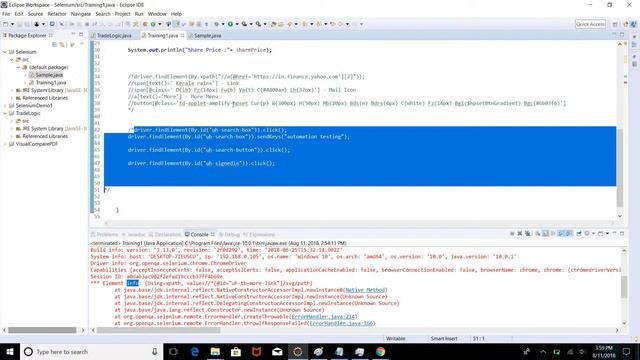
Task: Switch to the Debug tab
Action: 229,234
